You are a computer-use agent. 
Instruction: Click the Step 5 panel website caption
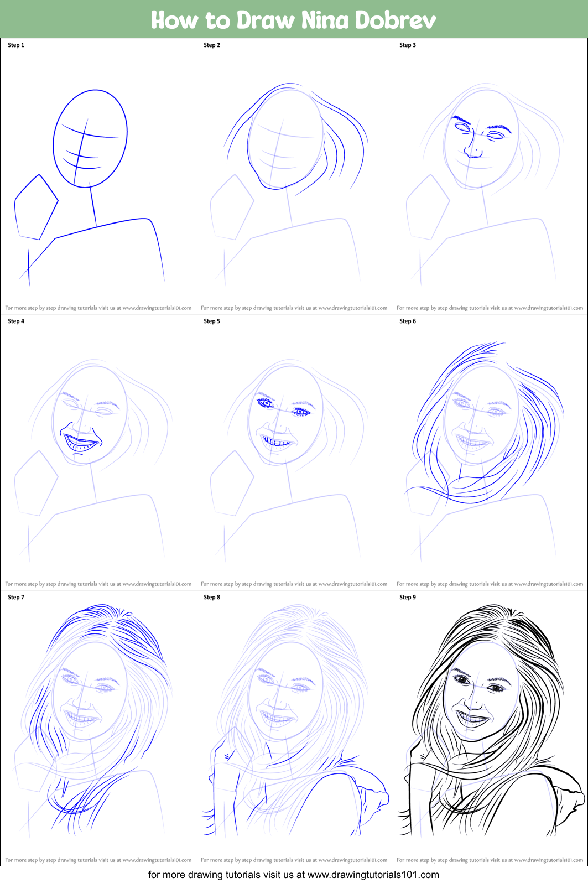tap(294, 584)
